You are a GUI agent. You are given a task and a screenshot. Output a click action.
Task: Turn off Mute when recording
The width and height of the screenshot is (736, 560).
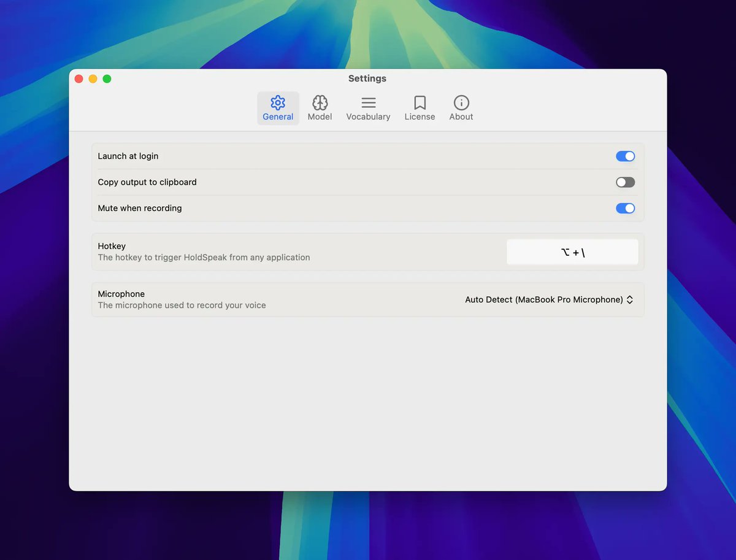pyautogui.click(x=625, y=209)
